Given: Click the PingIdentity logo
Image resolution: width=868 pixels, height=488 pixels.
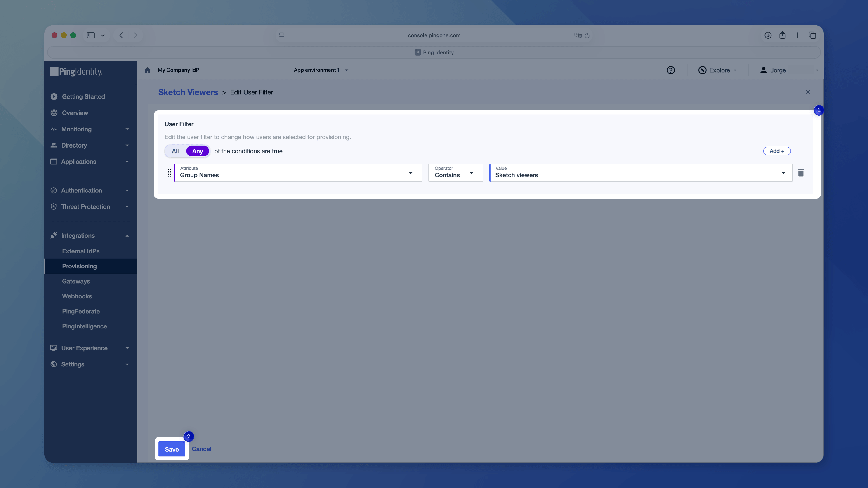Looking at the screenshot, I should pos(76,71).
